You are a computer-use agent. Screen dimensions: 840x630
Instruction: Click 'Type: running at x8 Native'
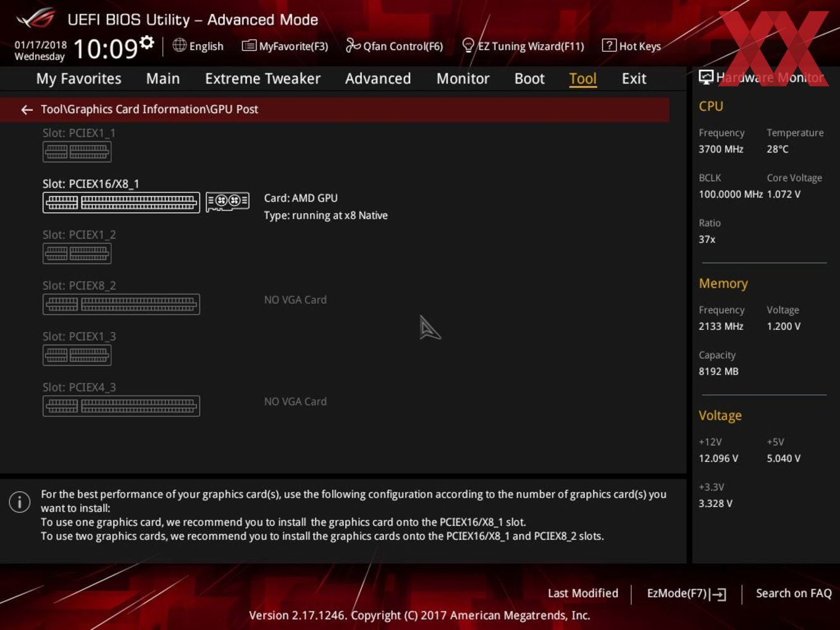point(325,216)
